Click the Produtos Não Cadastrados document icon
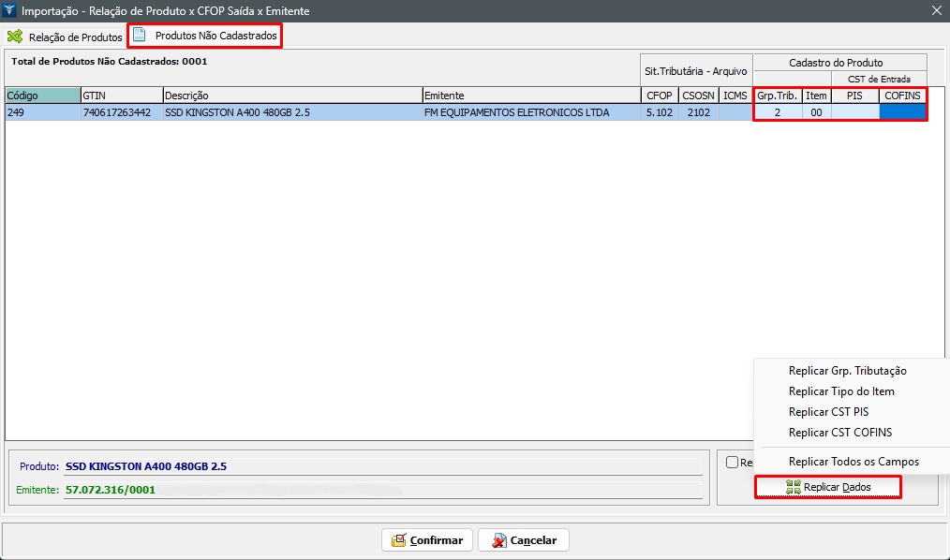Image resolution: width=950 pixels, height=560 pixels. click(x=140, y=36)
